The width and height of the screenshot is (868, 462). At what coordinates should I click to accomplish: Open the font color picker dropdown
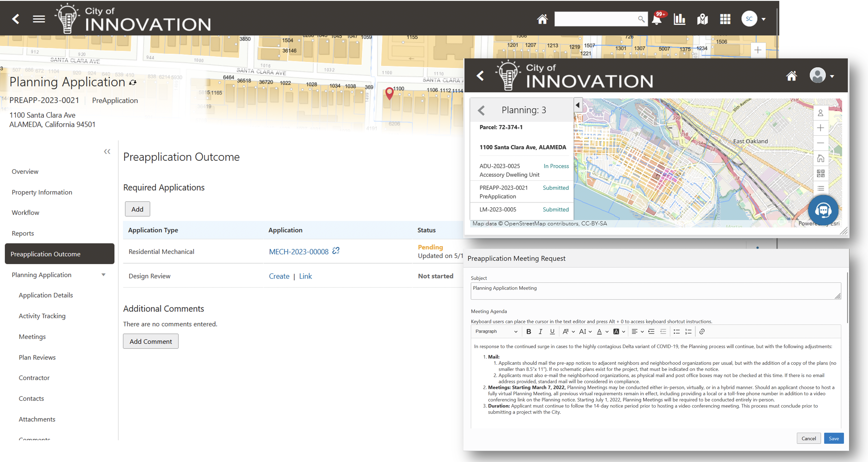(x=607, y=331)
